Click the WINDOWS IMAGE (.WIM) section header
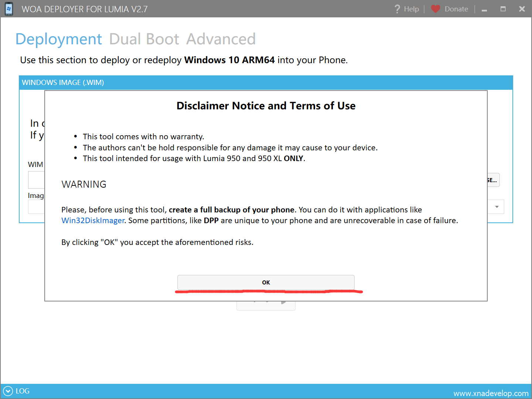Viewport: 532px width, 399px height. (x=63, y=82)
